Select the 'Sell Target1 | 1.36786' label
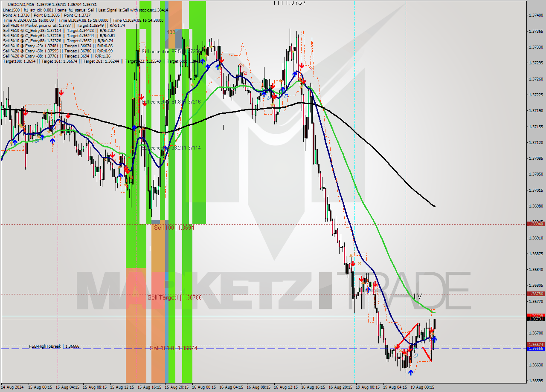546x392 pixels. point(174,297)
